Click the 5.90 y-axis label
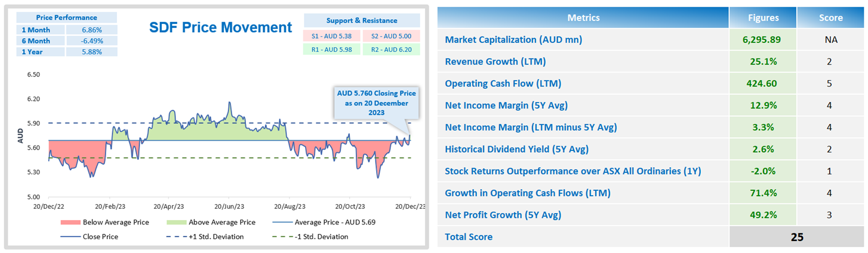 pyautogui.click(x=33, y=124)
